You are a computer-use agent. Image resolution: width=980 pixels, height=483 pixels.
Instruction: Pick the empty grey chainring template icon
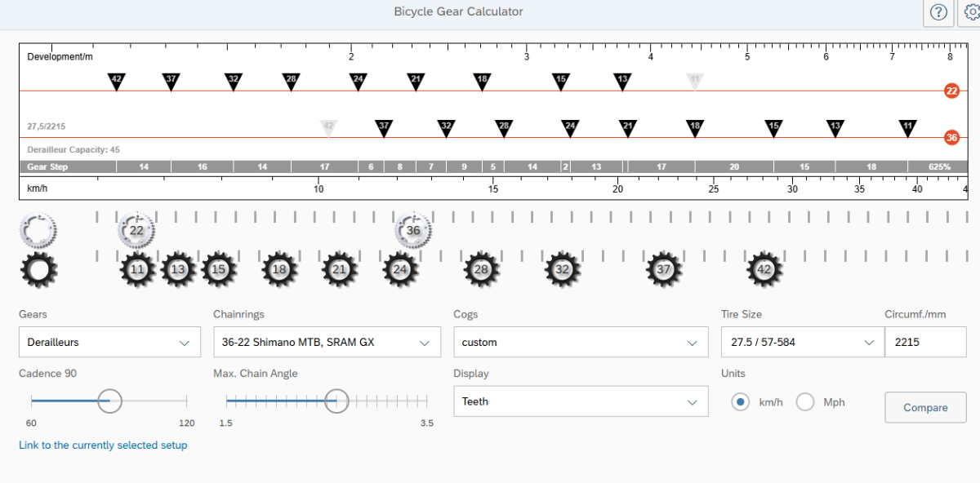coord(38,231)
